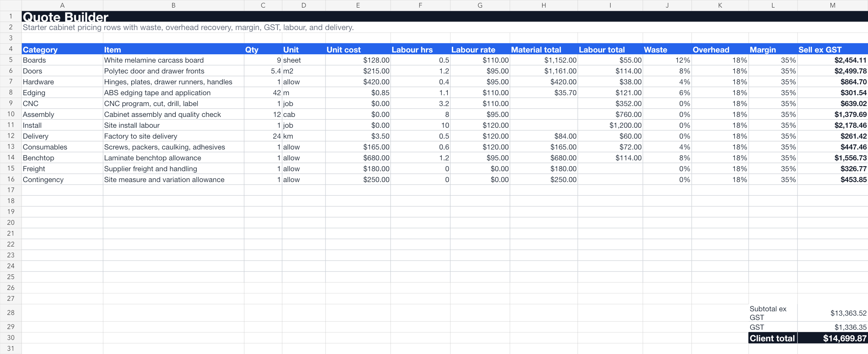Select the 42 quantity cell in Edging row
Viewport: 868px width, 354px height.
[263, 93]
